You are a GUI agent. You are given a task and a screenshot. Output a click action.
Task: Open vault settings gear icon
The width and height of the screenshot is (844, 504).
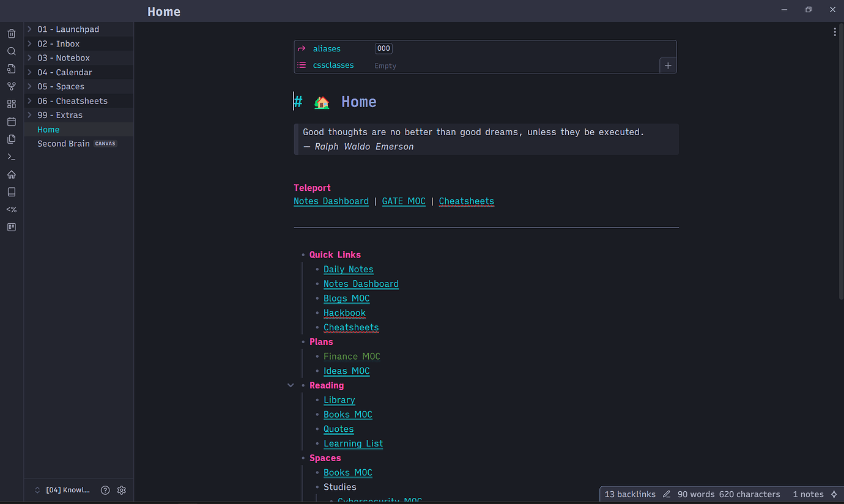[121, 490]
